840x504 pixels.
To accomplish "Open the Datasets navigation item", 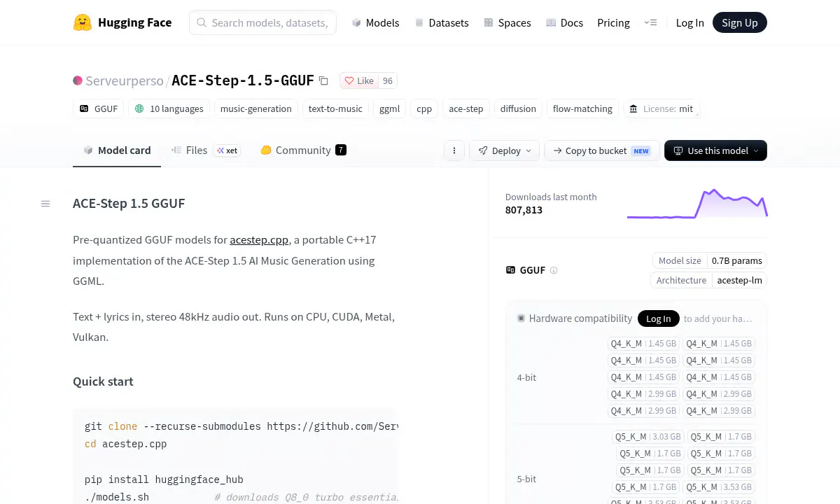I will point(441,22).
